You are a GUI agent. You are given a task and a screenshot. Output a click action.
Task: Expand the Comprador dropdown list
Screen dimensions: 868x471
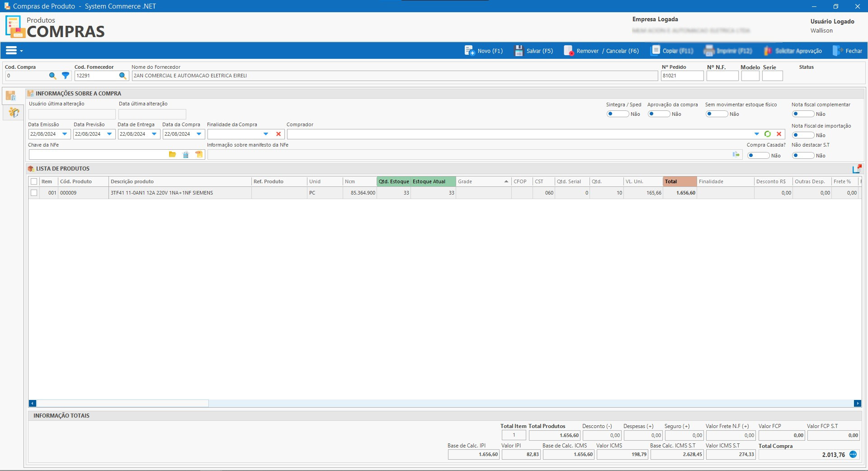coord(756,134)
